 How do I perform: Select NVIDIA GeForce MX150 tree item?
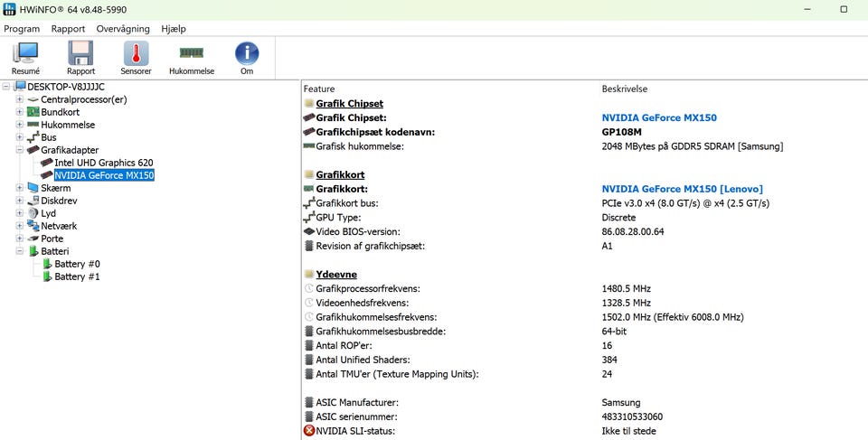tap(104, 175)
